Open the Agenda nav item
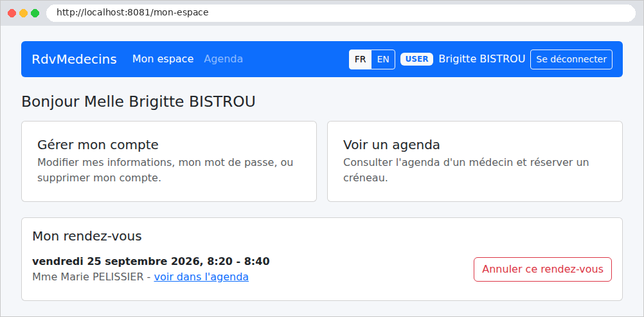Viewport: 644px width, 317px height. 224,59
